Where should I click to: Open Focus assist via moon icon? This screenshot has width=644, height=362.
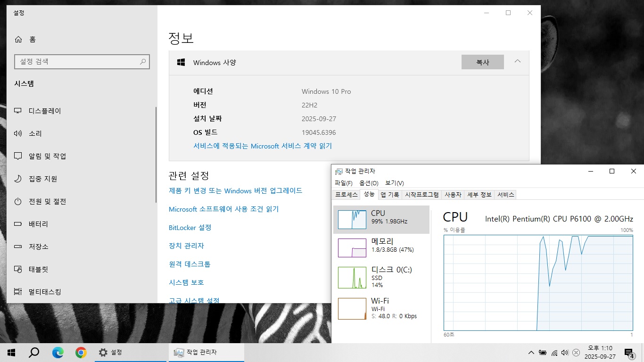click(18, 179)
